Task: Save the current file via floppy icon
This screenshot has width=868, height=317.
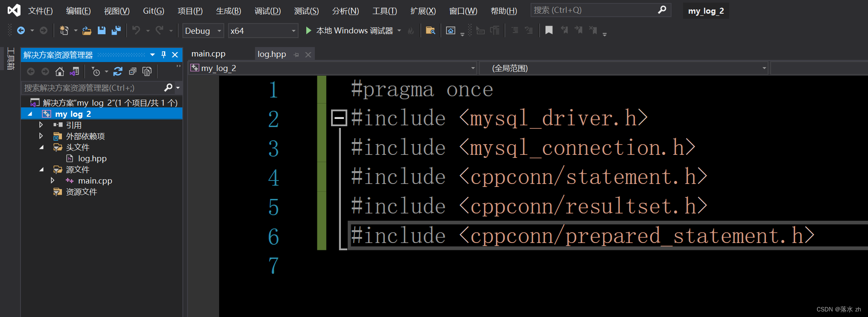Action: pos(101,30)
